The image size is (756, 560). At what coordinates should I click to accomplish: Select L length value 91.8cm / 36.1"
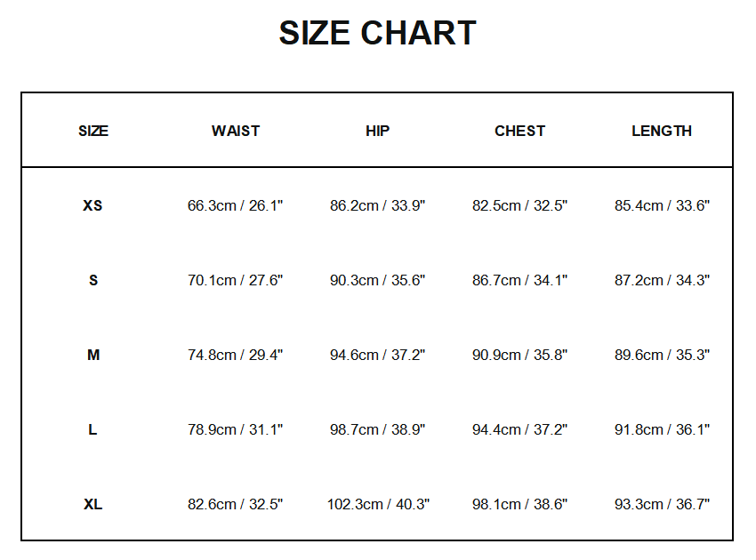(662, 429)
